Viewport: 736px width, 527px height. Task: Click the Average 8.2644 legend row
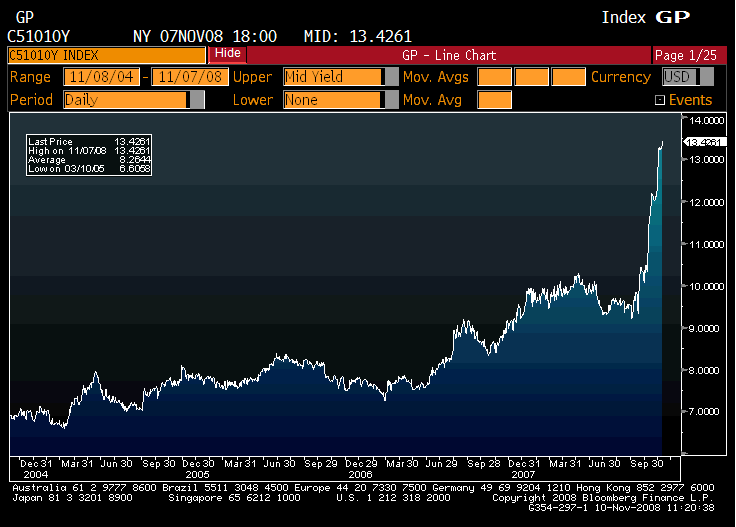click(x=89, y=160)
